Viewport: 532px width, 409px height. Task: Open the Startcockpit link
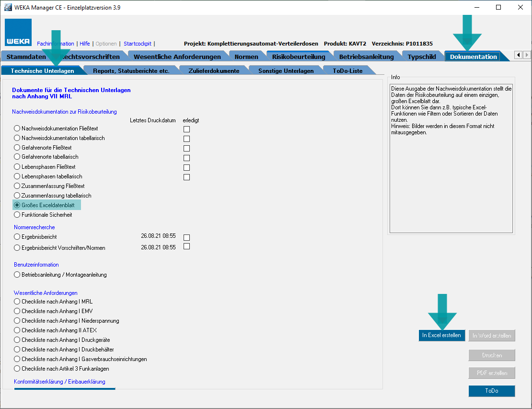(139, 44)
